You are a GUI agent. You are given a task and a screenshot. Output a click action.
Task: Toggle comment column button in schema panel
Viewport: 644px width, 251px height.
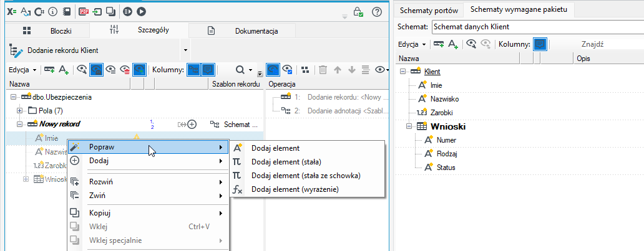(x=540, y=44)
